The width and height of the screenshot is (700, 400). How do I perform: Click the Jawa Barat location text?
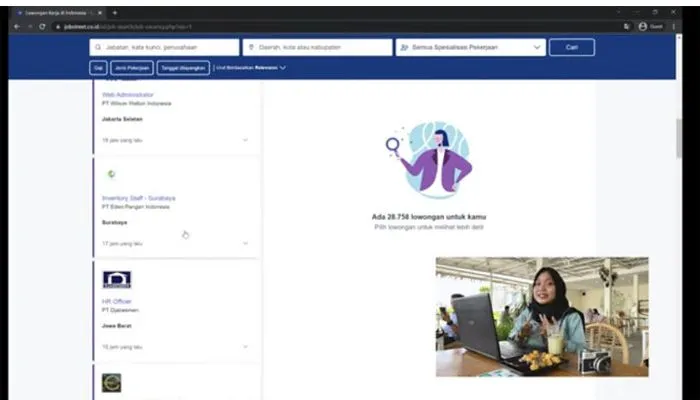click(117, 326)
